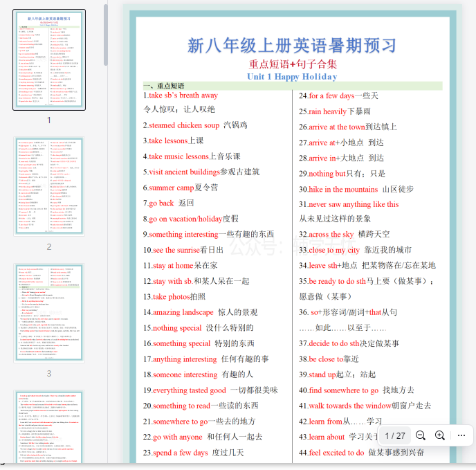
Task: Click phrase 32.across the sky
Action: point(327,234)
